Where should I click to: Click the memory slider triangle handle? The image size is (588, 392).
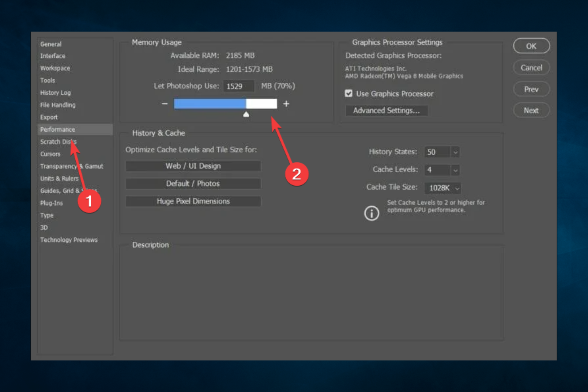tap(246, 115)
